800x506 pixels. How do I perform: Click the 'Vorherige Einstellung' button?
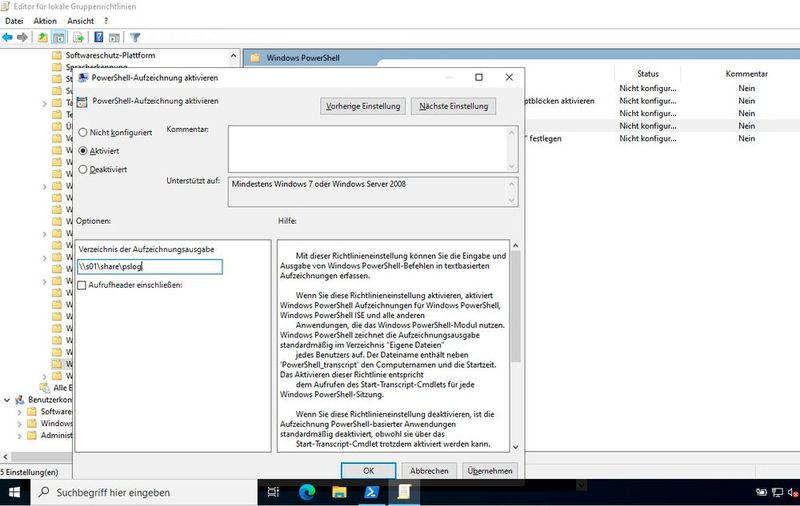363,106
